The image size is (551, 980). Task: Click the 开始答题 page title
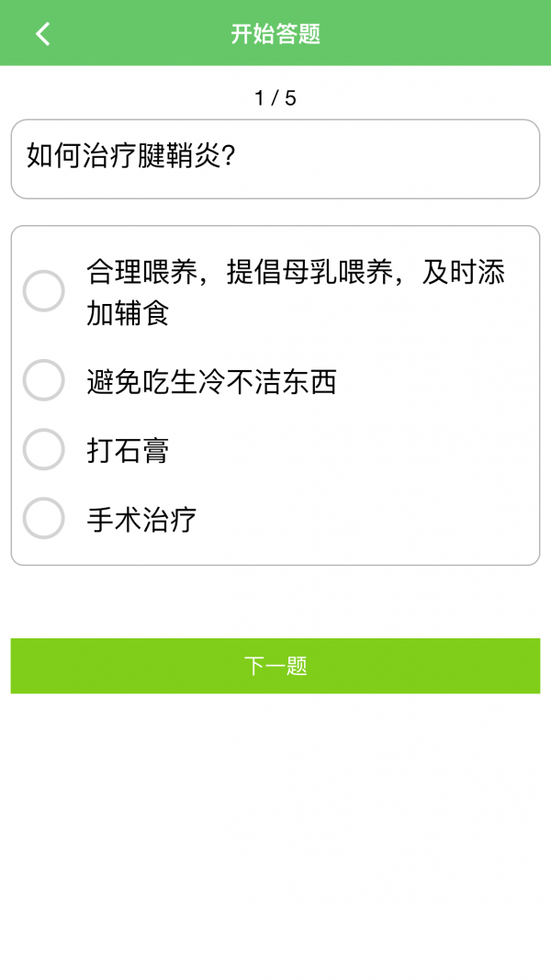(275, 34)
